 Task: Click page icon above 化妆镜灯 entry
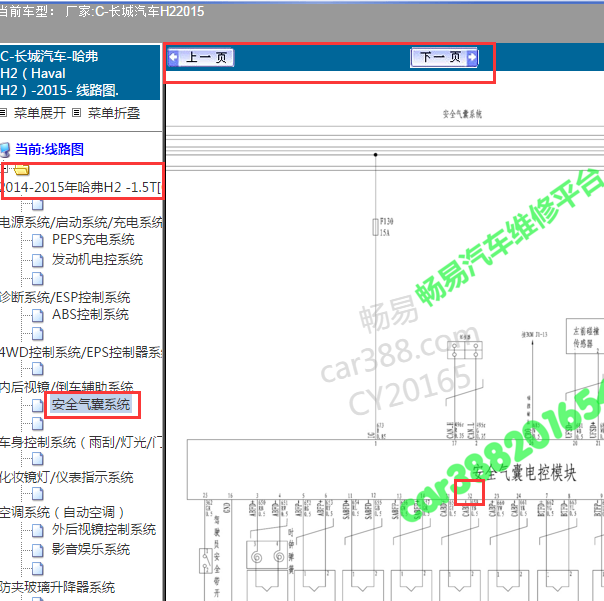point(37,458)
